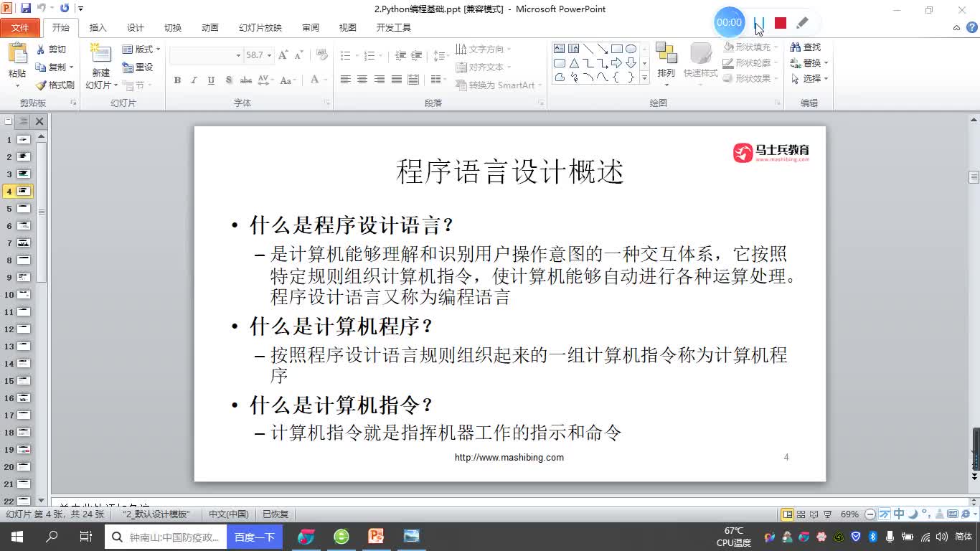
Task: Expand the Select (选择) dropdown
Action: coord(810,79)
